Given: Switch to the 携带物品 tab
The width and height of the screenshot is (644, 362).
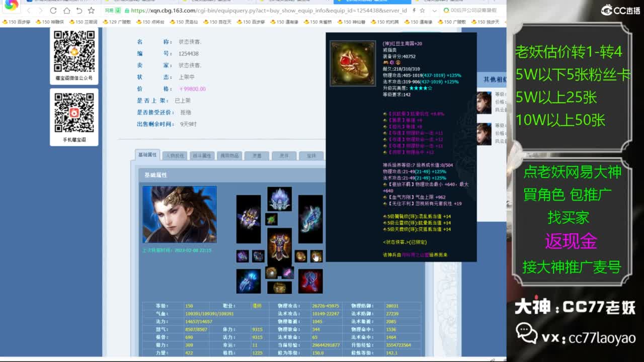Looking at the screenshot, I should [229, 156].
